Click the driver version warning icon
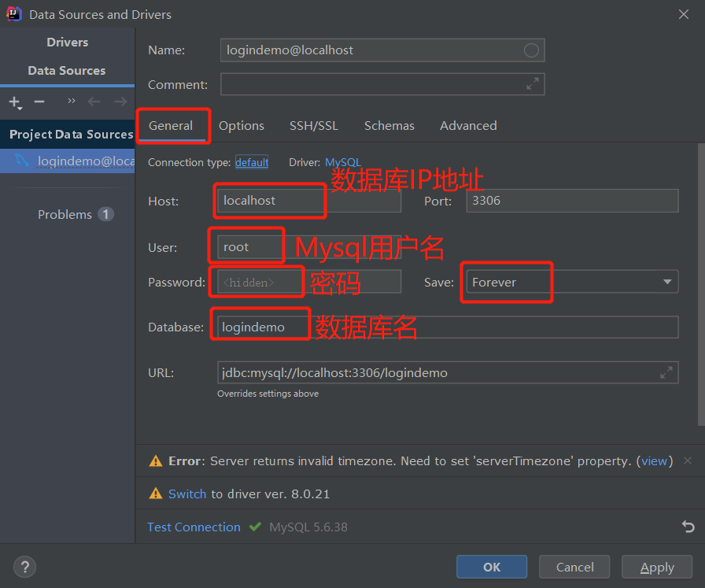 pos(156,494)
